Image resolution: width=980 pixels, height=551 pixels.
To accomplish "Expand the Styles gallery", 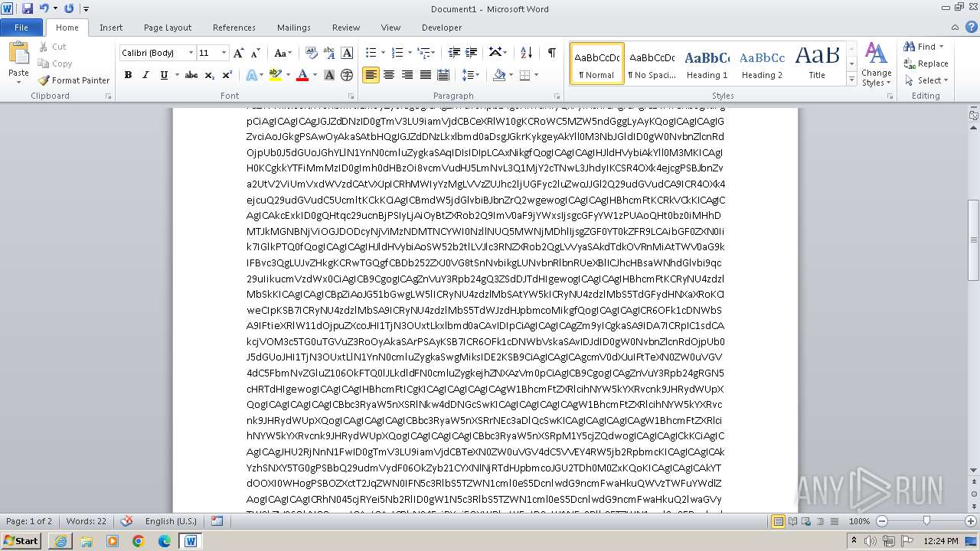I will point(851,80).
